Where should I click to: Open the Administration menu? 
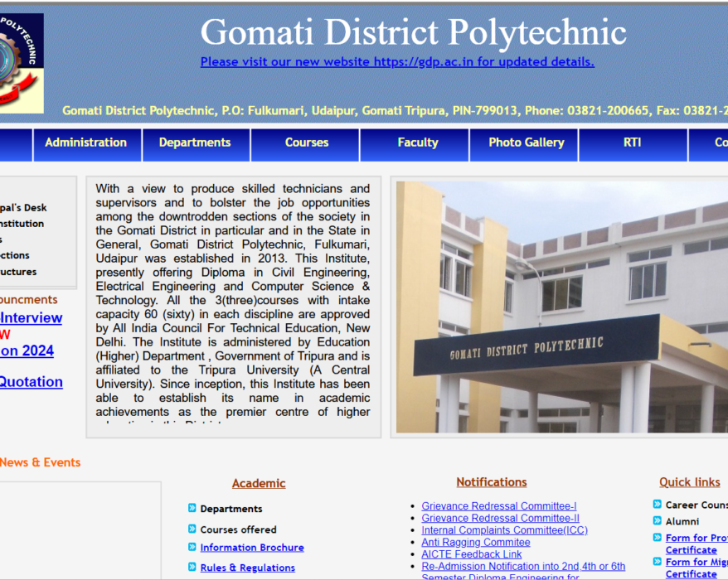coord(87,145)
